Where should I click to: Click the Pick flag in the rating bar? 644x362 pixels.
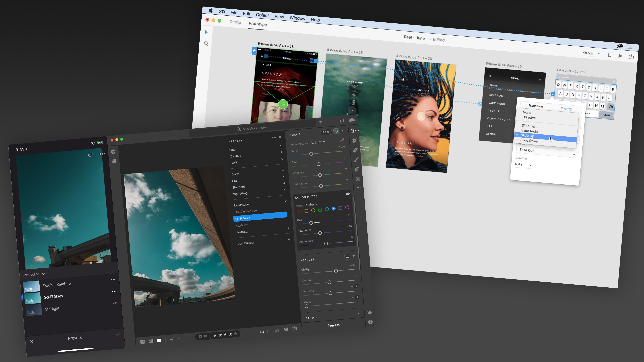tap(201, 337)
